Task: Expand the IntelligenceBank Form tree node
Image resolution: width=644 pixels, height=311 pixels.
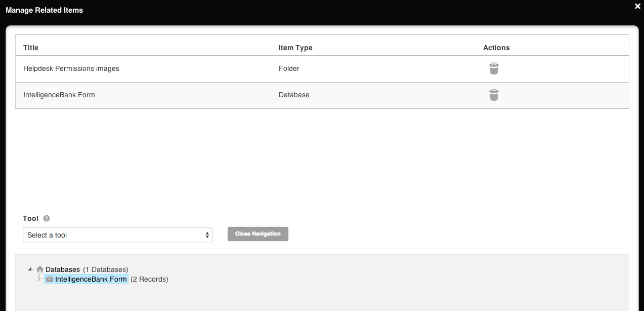Action: pyautogui.click(x=40, y=279)
